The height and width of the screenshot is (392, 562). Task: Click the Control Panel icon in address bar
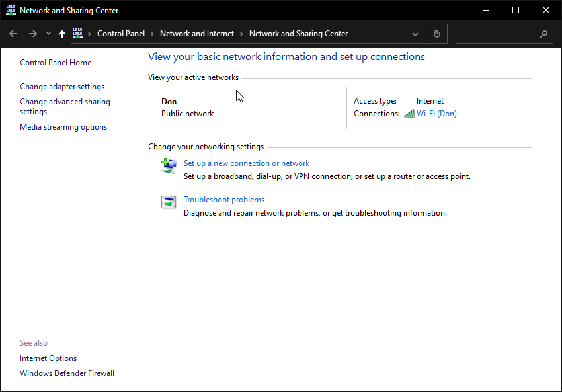78,33
